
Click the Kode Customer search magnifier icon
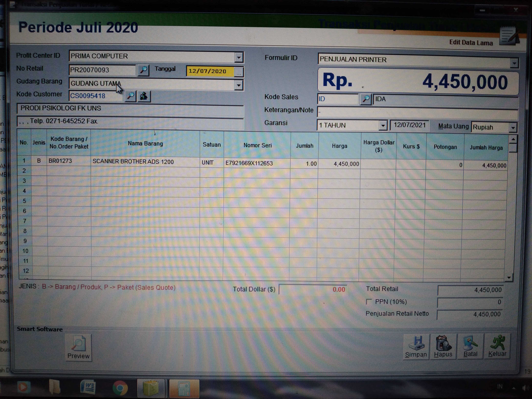coord(131,96)
